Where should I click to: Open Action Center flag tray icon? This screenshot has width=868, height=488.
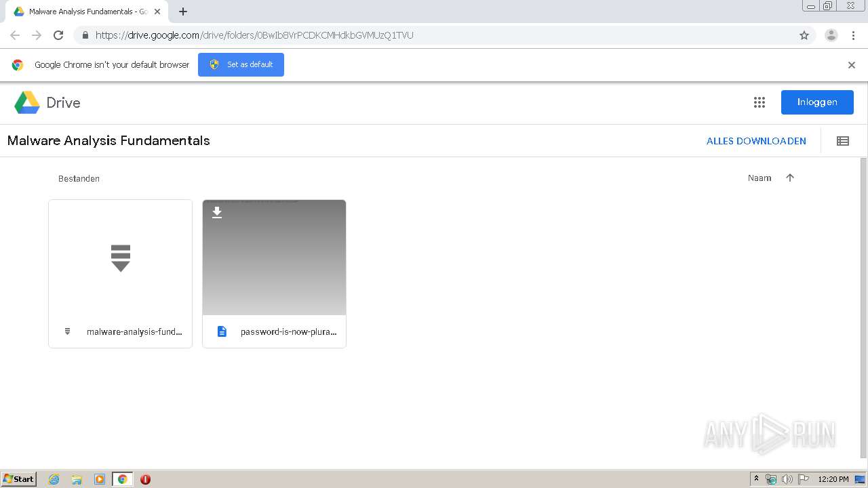[804, 479]
